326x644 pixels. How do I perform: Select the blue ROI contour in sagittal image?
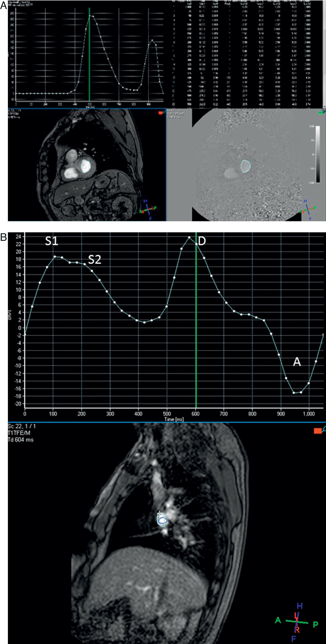point(163,520)
